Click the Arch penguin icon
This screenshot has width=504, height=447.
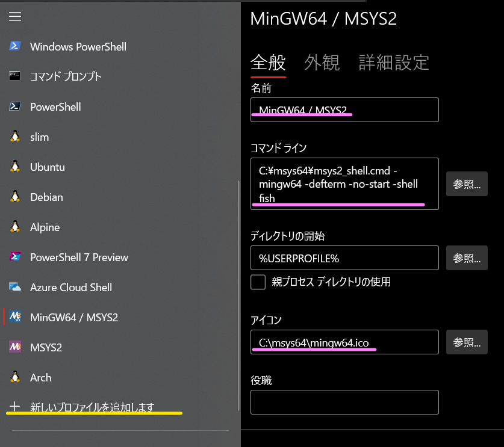coord(15,377)
